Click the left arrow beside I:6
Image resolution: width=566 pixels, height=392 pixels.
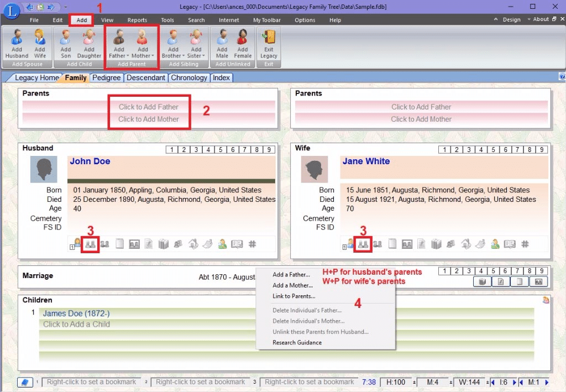point(492,382)
